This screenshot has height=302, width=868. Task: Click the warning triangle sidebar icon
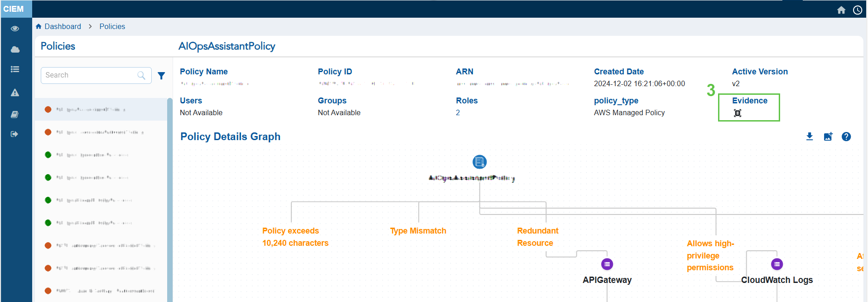point(15,93)
